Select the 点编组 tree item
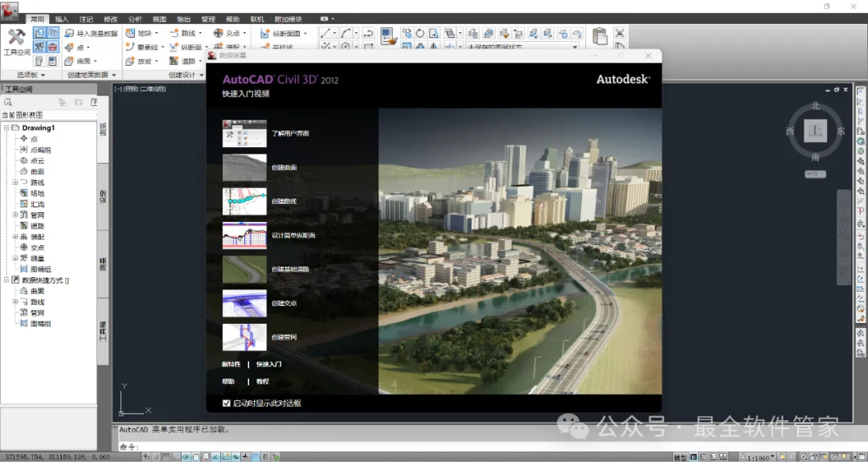The height and width of the screenshot is (462, 868). coord(40,149)
